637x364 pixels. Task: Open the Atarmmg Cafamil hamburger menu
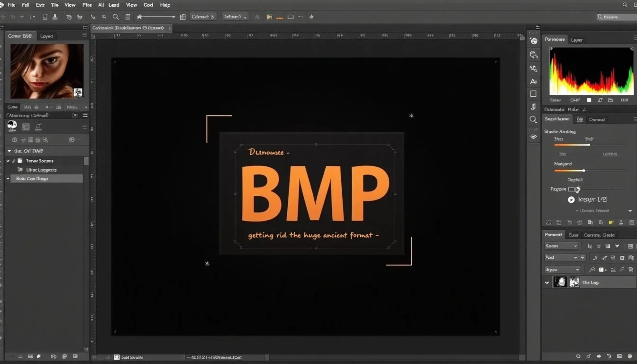tap(85, 115)
